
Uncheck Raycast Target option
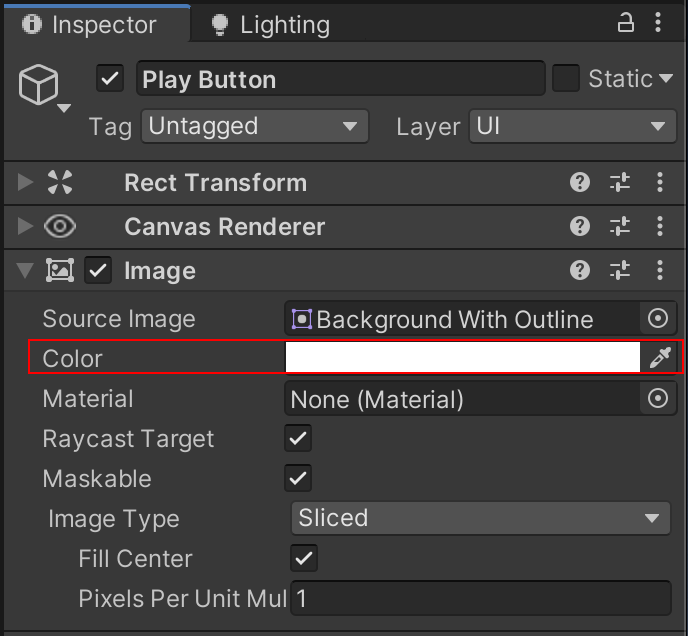tap(298, 438)
